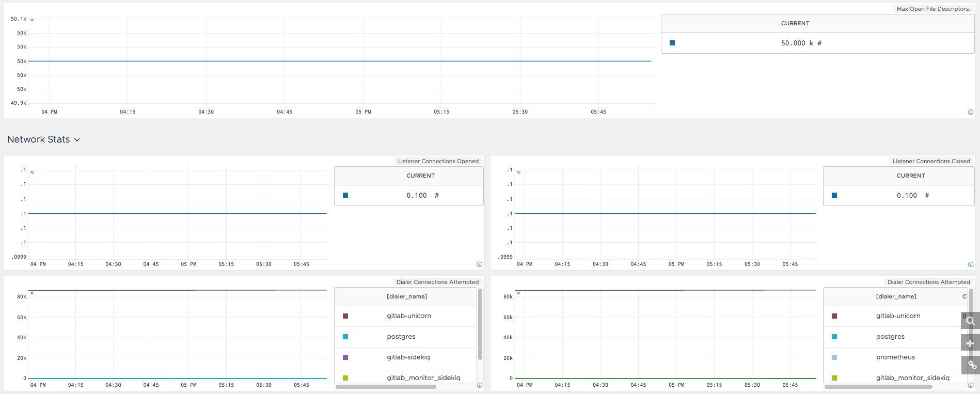Click vertical scrollbar of left Dialer legend
This screenshot has width=980, height=394.
[480, 324]
